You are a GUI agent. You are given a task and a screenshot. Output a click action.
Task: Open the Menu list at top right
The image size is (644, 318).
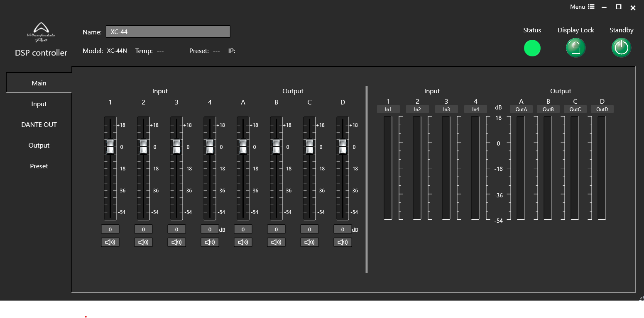coord(582,7)
